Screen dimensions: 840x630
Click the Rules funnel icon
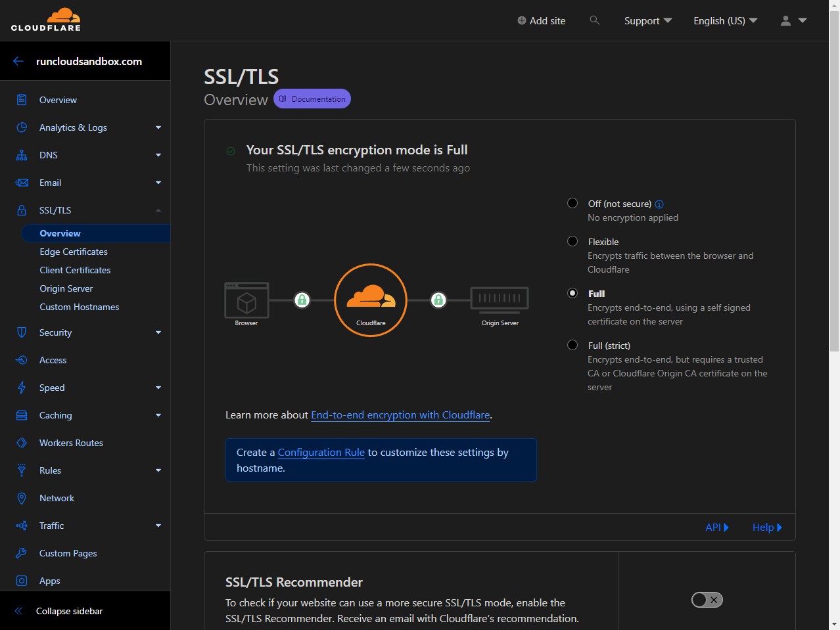pos(22,470)
